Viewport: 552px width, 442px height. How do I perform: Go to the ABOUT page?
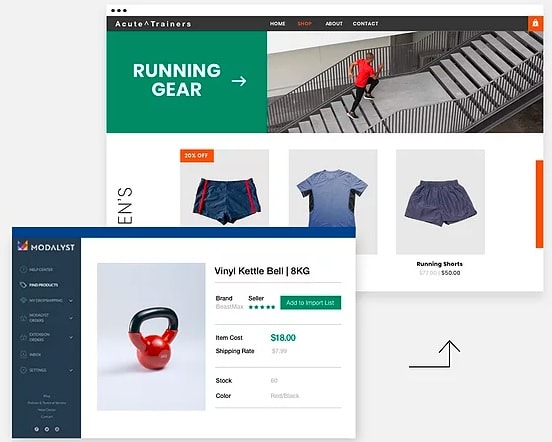point(334,24)
